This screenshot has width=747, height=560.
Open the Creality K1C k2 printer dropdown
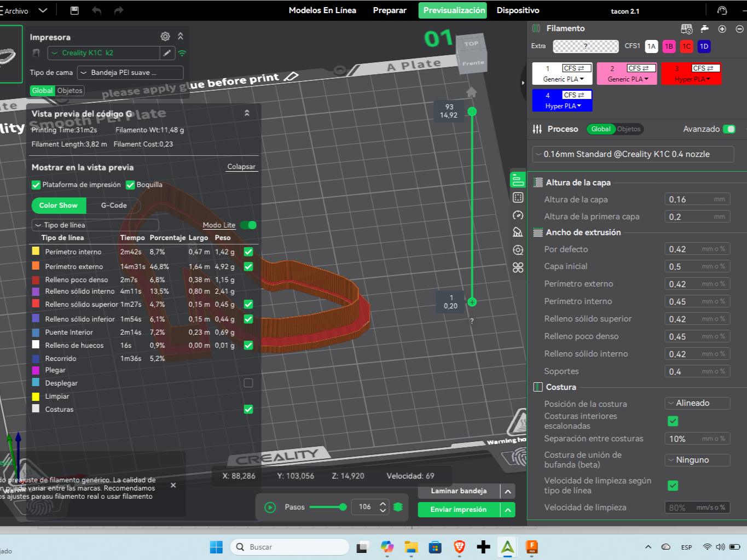[x=104, y=53]
